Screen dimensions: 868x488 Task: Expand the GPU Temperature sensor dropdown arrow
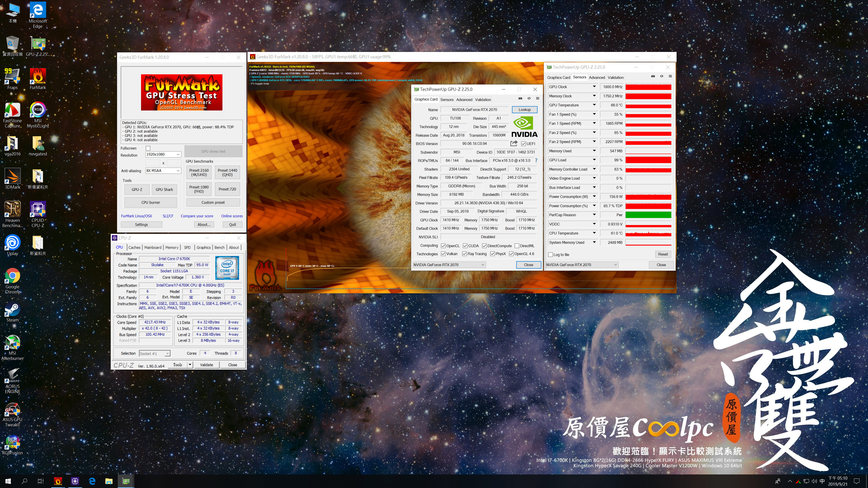[x=594, y=105]
